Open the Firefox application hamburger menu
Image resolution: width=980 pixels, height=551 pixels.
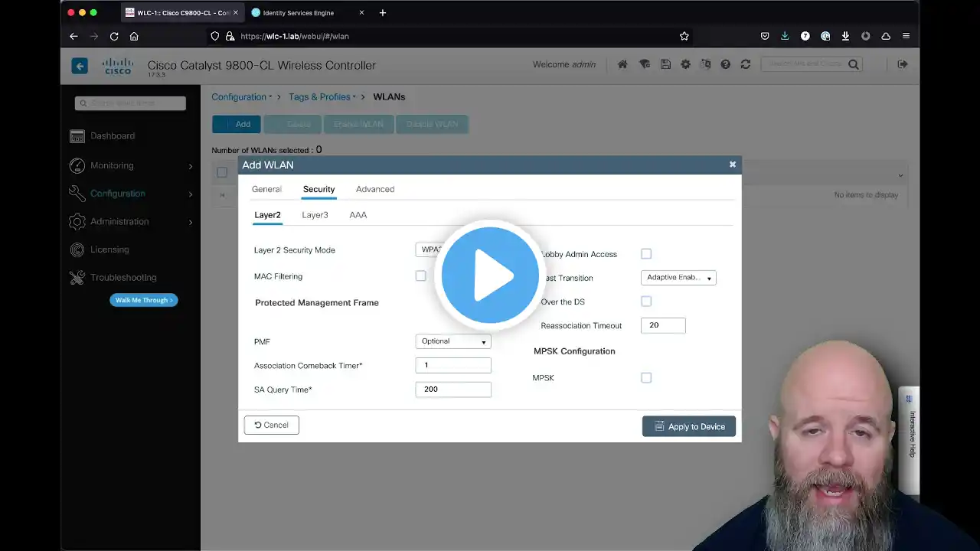point(906,36)
